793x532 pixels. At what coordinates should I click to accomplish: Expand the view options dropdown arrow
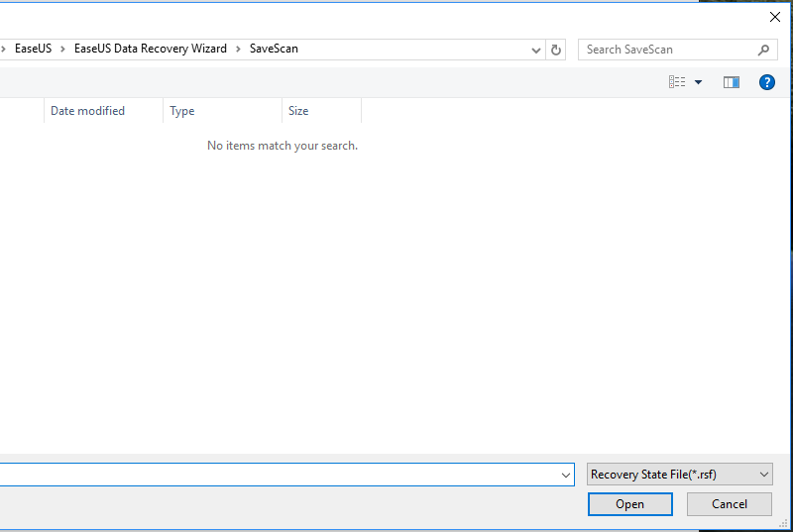pos(698,82)
